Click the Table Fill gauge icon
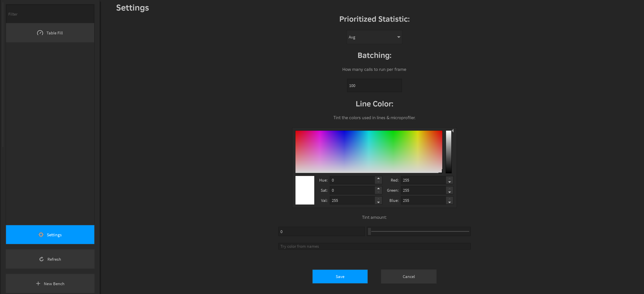 point(40,33)
